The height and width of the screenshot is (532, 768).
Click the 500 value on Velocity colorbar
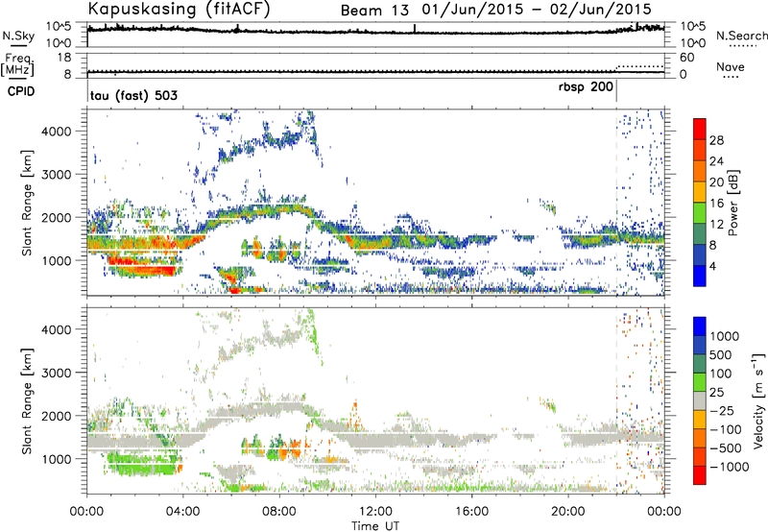click(721, 355)
